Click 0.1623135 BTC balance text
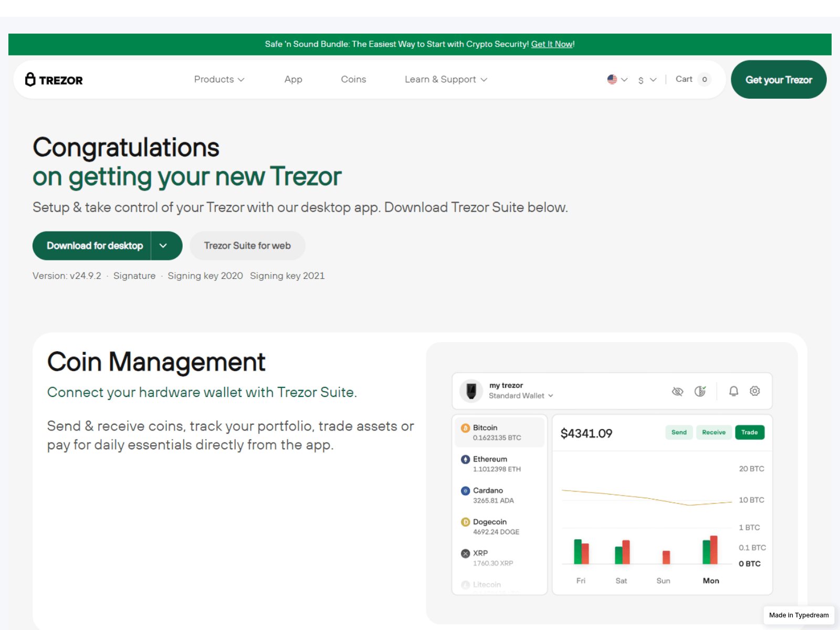The image size is (840, 630). 497,438
